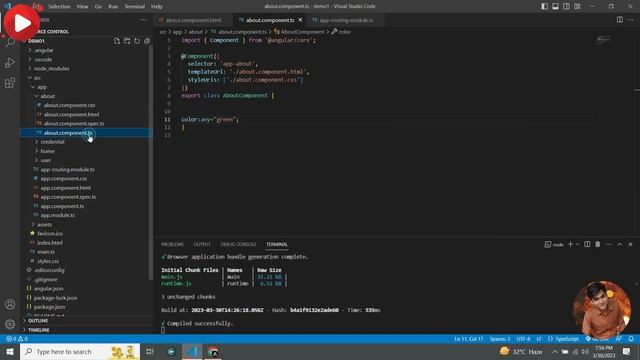Open the Search view in activity bar
The height and width of the screenshot is (360, 640).
(10, 42)
